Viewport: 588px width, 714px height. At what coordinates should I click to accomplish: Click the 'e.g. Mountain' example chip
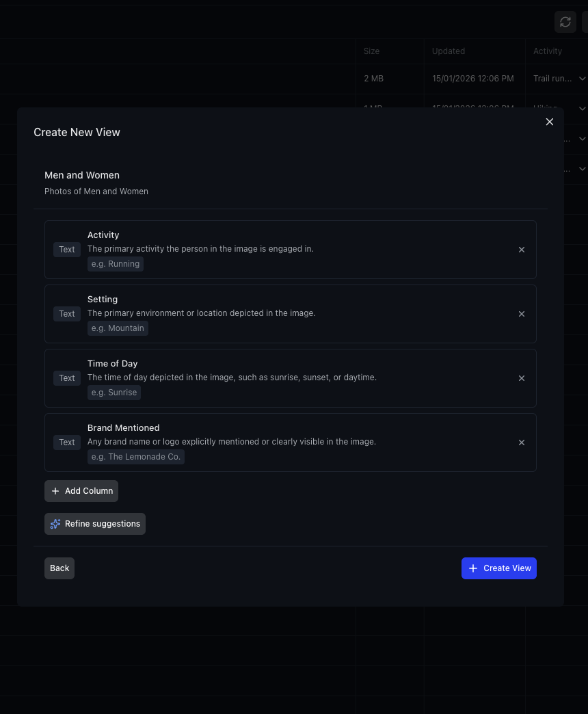(118, 328)
